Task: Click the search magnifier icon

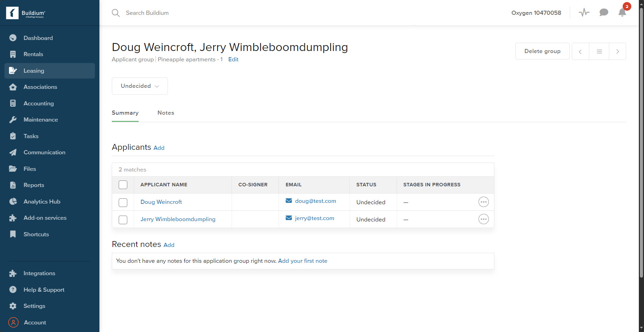Action: (116, 13)
